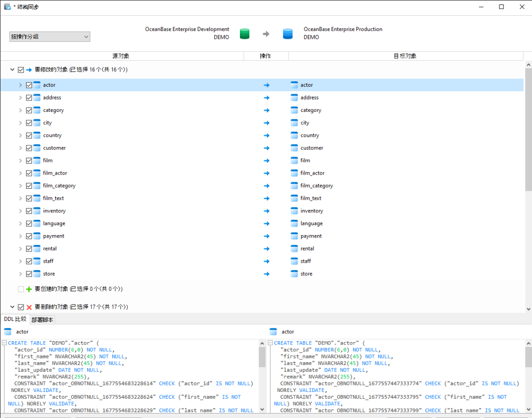
Task: Click the actor table icon in right DDL pane
Action: (x=273, y=332)
